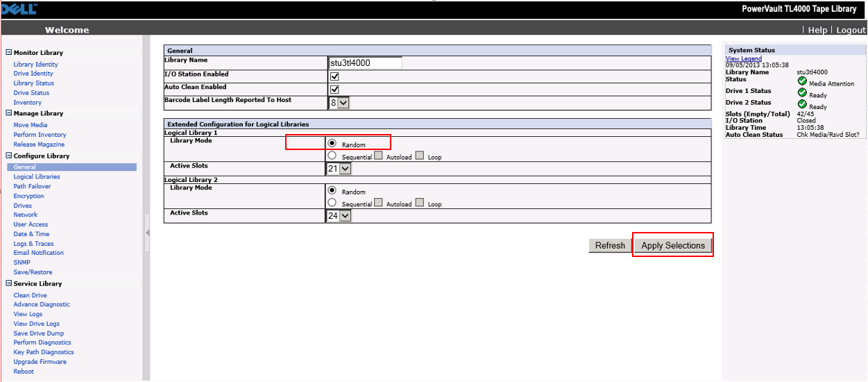Open Logical Libraries settings
The height and width of the screenshot is (382, 868).
point(37,177)
